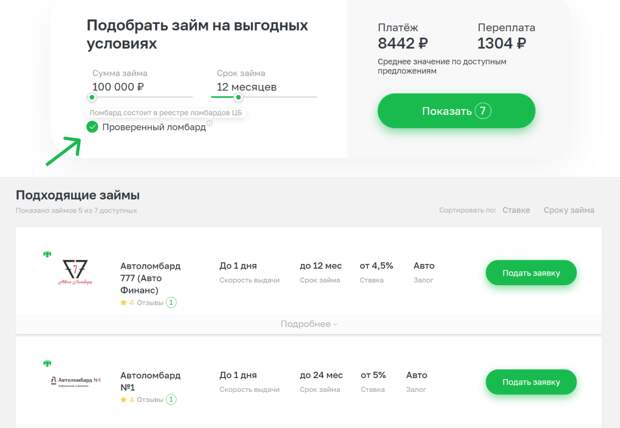Screen dimensions: 620x428
Task: Click the green verified badge on Автоломбард №1
Action: pos(47,363)
